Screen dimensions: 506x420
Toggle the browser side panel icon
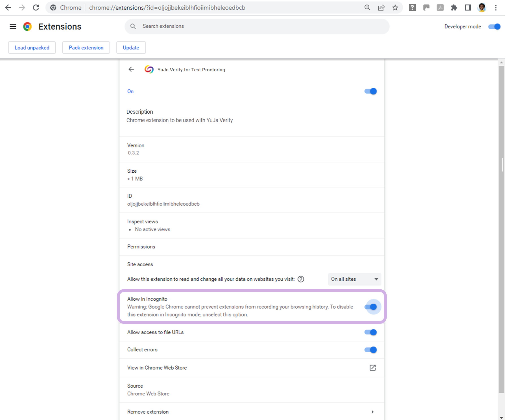[468, 8]
